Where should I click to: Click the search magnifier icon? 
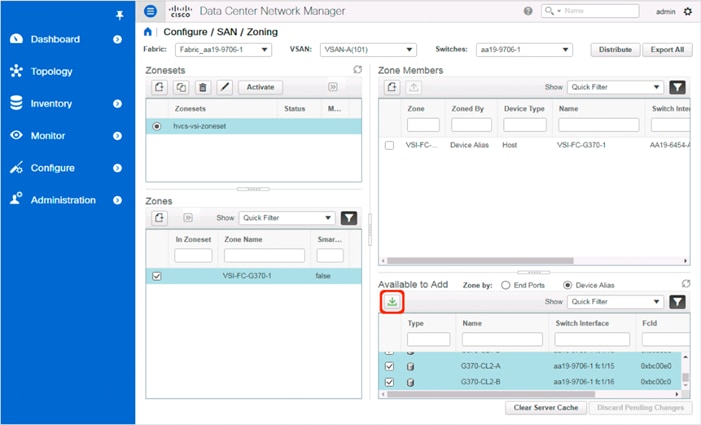(x=549, y=11)
